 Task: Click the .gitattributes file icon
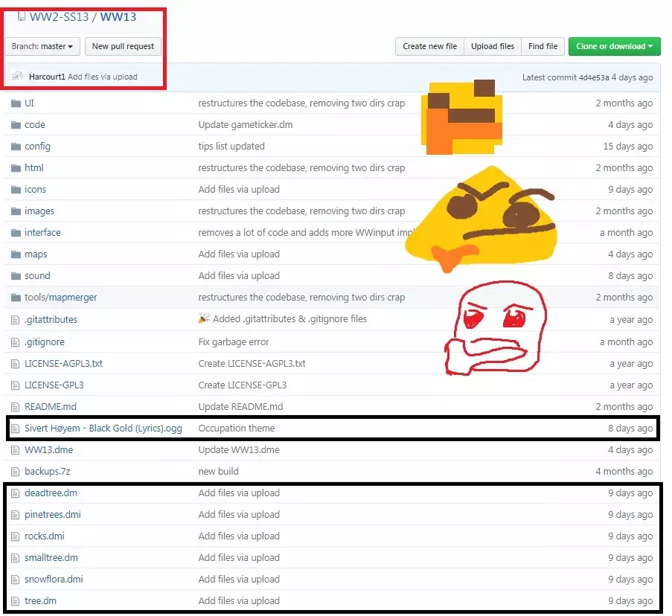point(15,320)
